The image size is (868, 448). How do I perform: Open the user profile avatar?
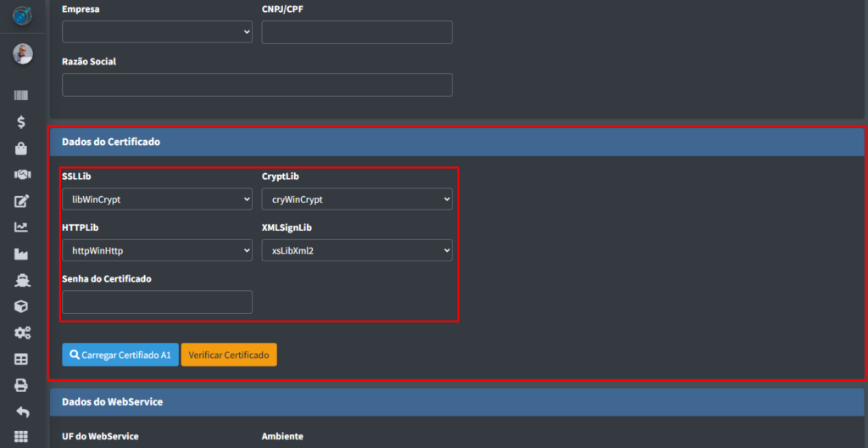coord(22,54)
